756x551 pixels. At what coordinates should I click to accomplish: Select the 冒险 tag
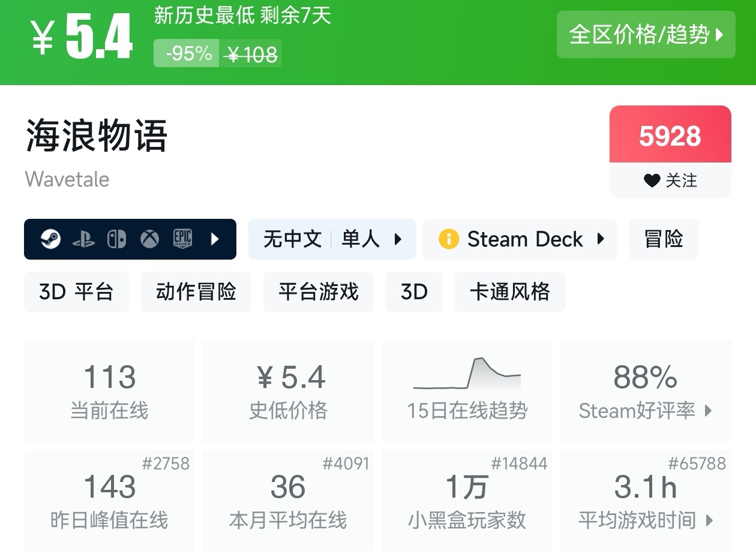pos(663,239)
